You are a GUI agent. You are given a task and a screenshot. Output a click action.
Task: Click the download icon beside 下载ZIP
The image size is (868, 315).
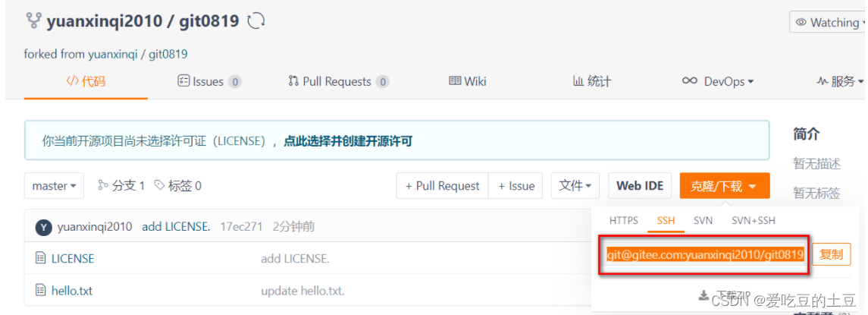click(x=703, y=295)
